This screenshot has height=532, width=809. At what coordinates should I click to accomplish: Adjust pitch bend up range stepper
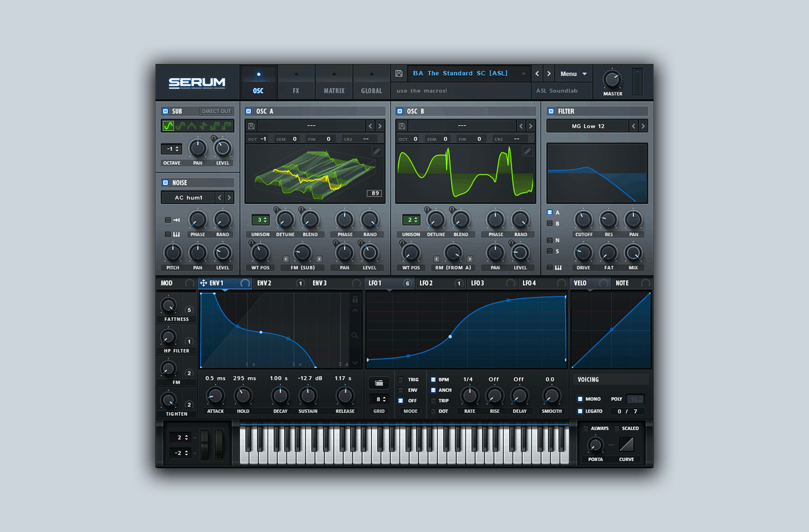pos(180,437)
